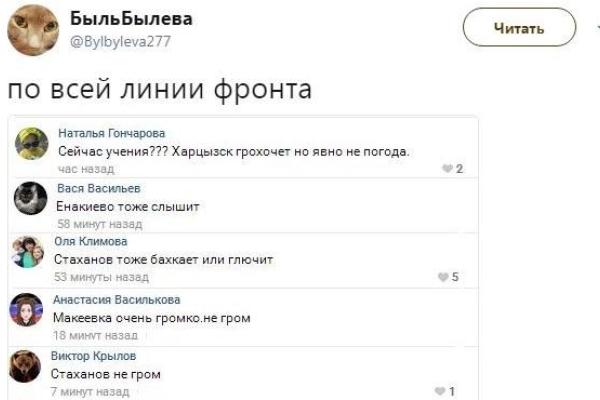Open Оля Климова's avatar picture

coord(28,252)
